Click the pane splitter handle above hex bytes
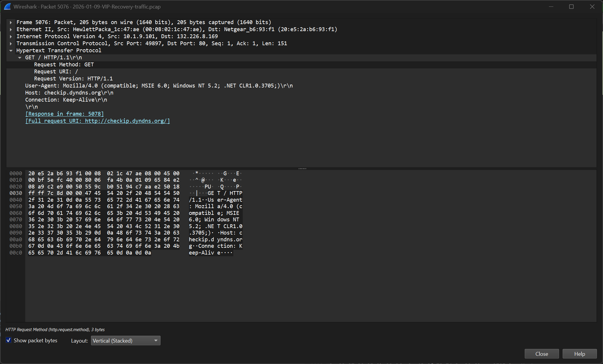 tap(302, 168)
